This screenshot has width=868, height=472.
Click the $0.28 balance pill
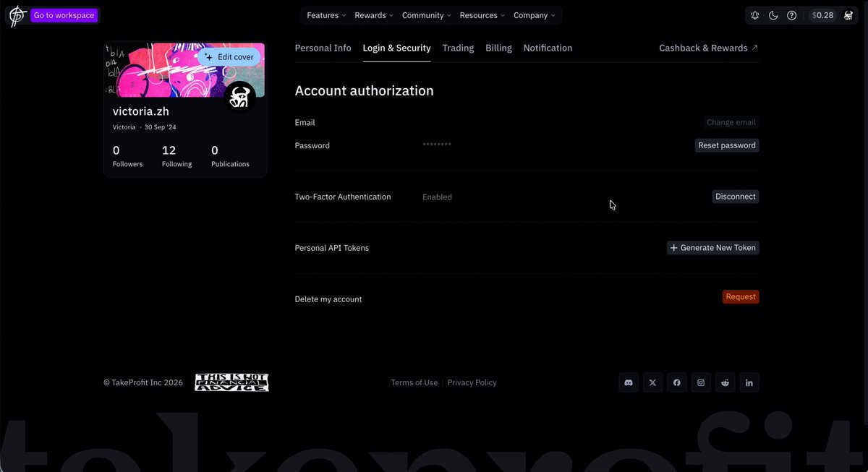pos(822,15)
